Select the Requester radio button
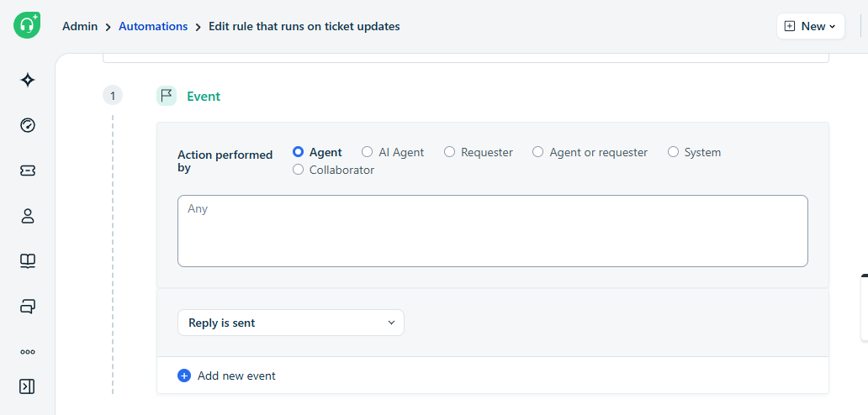Viewport: 868px width, 415px height. (449, 152)
